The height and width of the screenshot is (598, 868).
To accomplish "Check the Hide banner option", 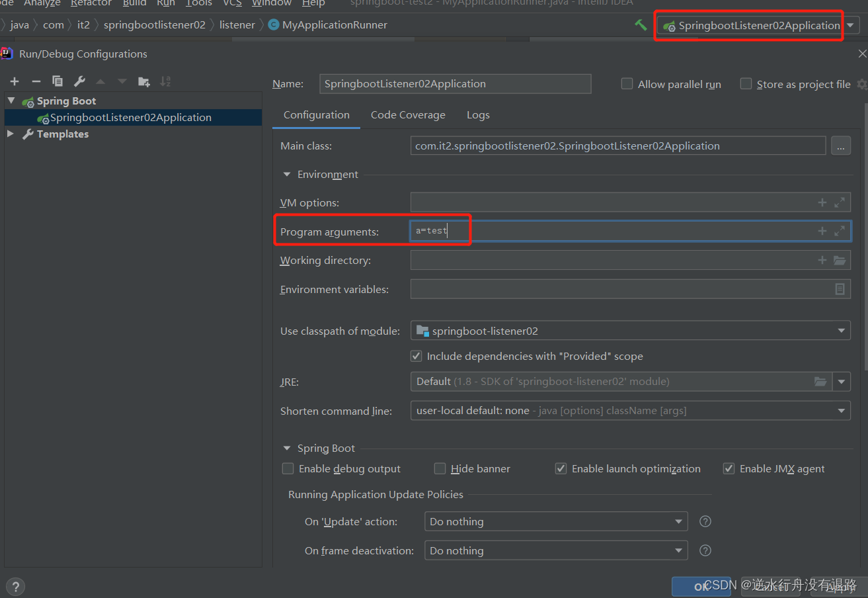I will (x=440, y=468).
